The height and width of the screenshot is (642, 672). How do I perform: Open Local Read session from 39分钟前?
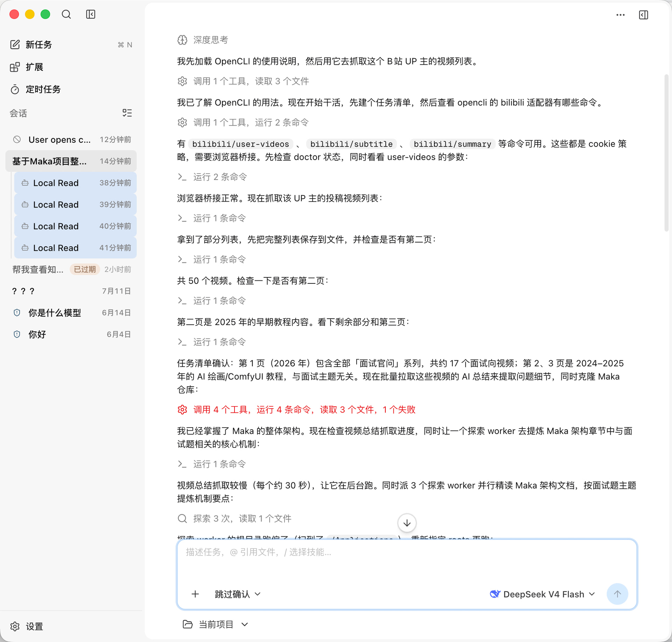tap(75, 205)
